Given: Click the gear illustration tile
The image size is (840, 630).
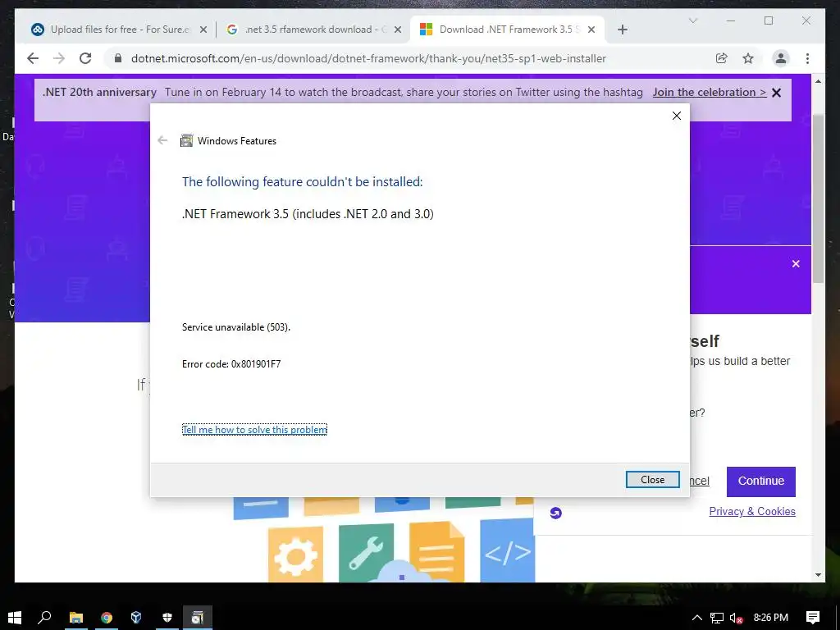Looking at the screenshot, I should (x=295, y=555).
